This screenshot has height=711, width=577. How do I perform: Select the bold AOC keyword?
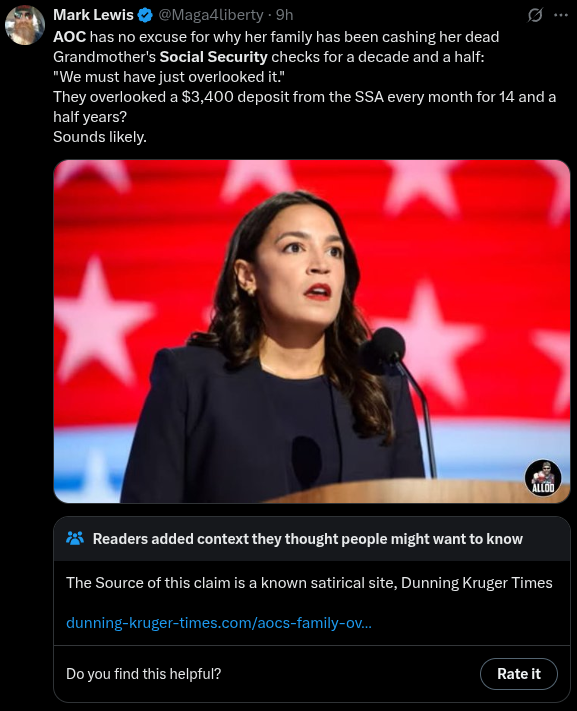[x=69, y=37]
